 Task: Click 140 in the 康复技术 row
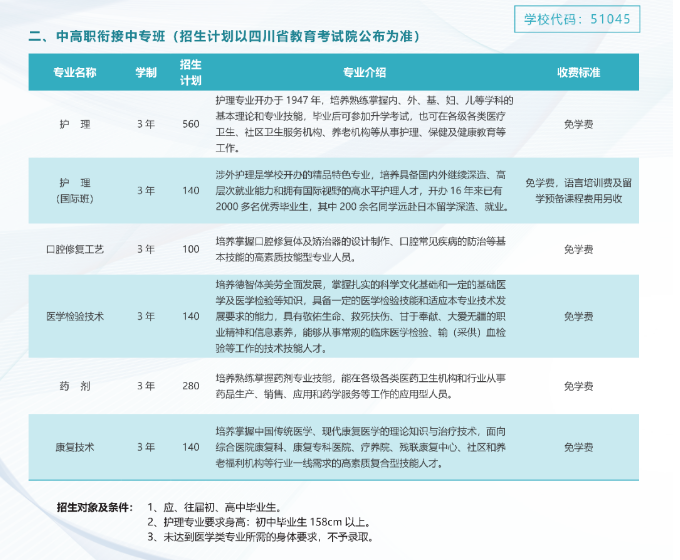click(191, 447)
